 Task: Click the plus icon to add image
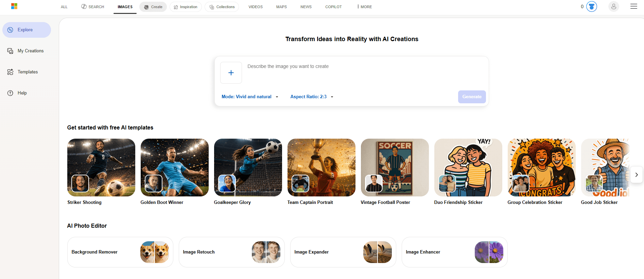[x=231, y=73]
